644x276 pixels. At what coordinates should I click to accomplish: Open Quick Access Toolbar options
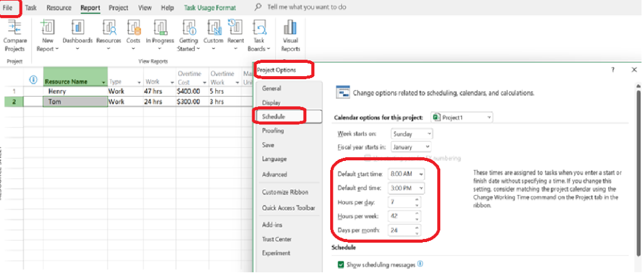tap(288, 208)
